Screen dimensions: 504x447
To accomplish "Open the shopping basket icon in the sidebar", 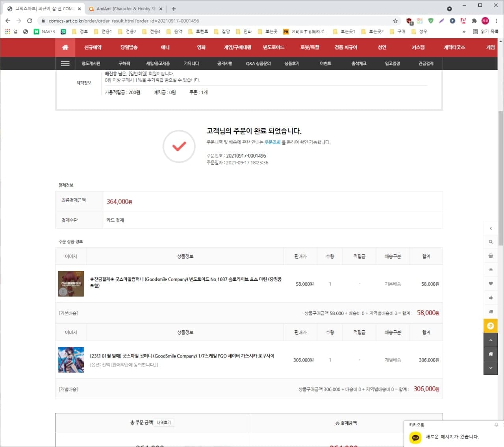I will pyautogui.click(x=491, y=256).
